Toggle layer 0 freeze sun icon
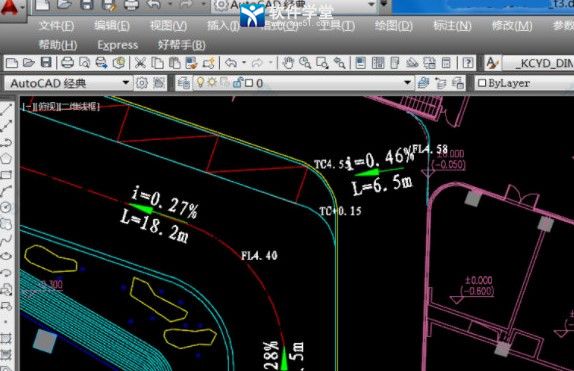The height and width of the screenshot is (371, 574). click(212, 83)
